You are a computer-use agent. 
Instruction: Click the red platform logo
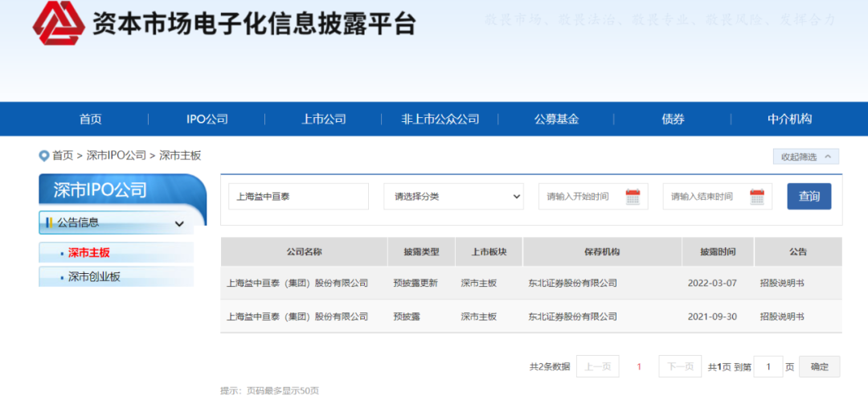59,22
